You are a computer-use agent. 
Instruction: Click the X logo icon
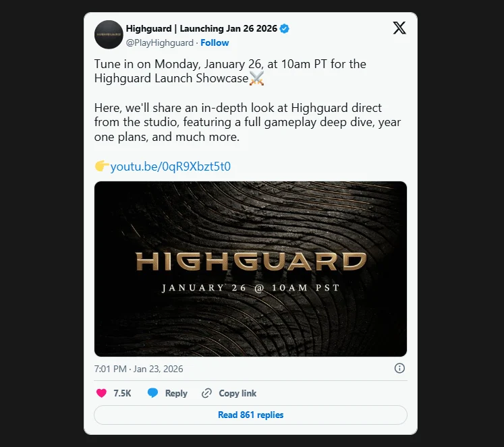[x=399, y=28]
